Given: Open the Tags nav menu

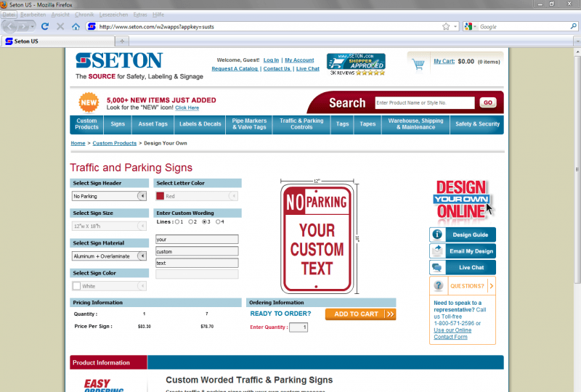Looking at the screenshot, I should click(342, 124).
